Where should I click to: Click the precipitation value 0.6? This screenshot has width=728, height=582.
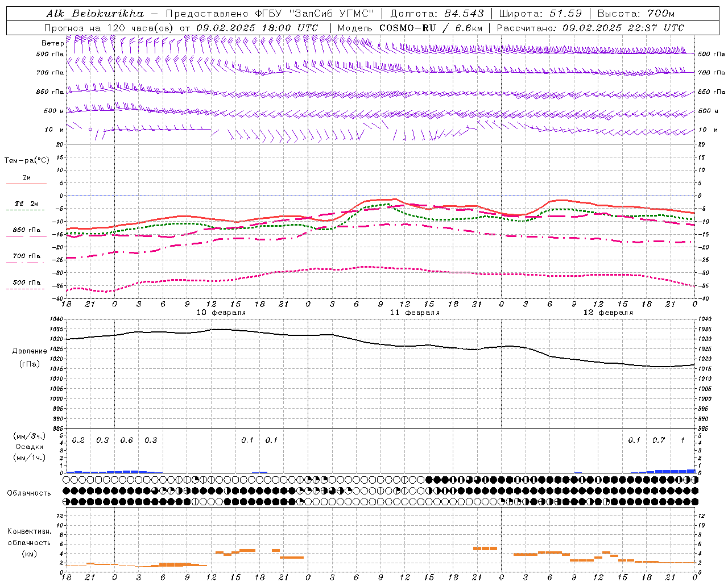click(x=126, y=440)
